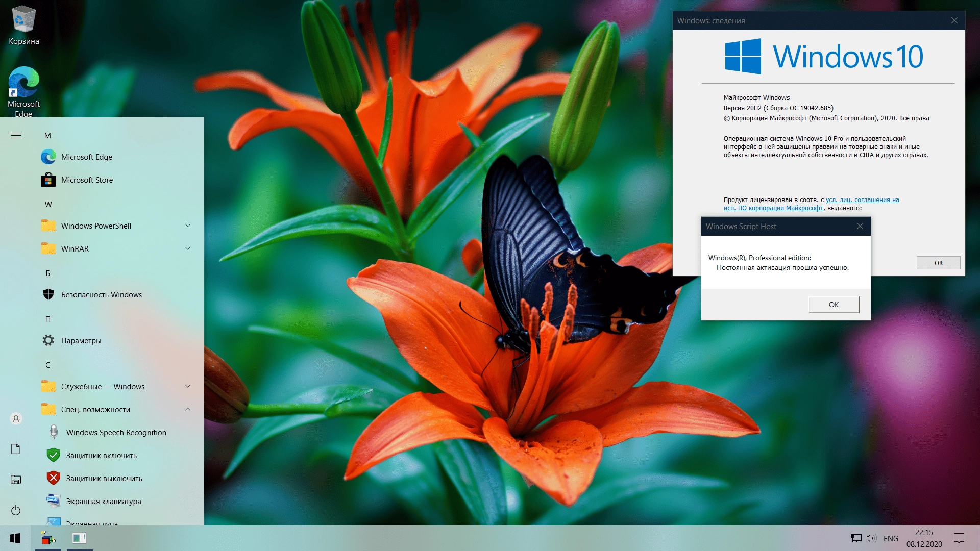Screen dimensions: 980x551
Task: Open user account icon in Start rail
Action: [16, 419]
